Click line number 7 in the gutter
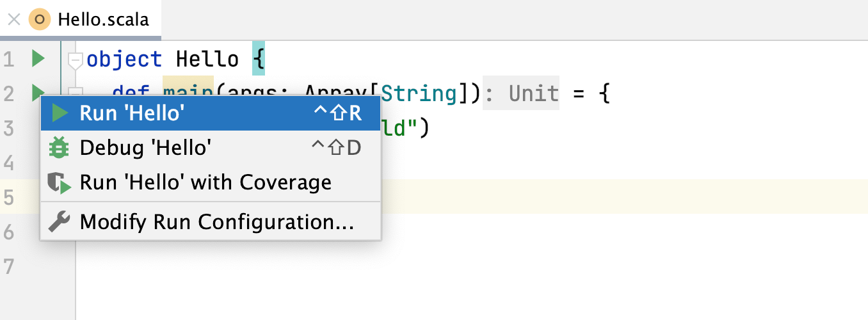 8,266
